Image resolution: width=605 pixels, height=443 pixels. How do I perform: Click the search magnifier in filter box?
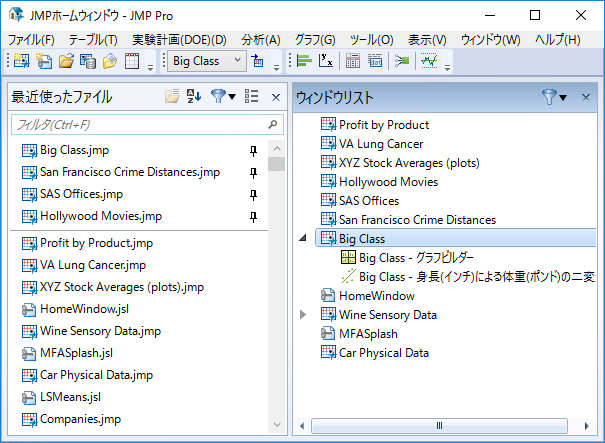click(x=272, y=125)
